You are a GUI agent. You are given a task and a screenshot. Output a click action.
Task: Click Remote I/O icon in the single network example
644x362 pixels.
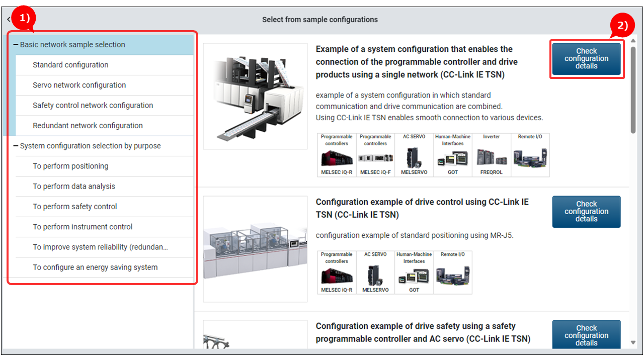click(530, 155)
